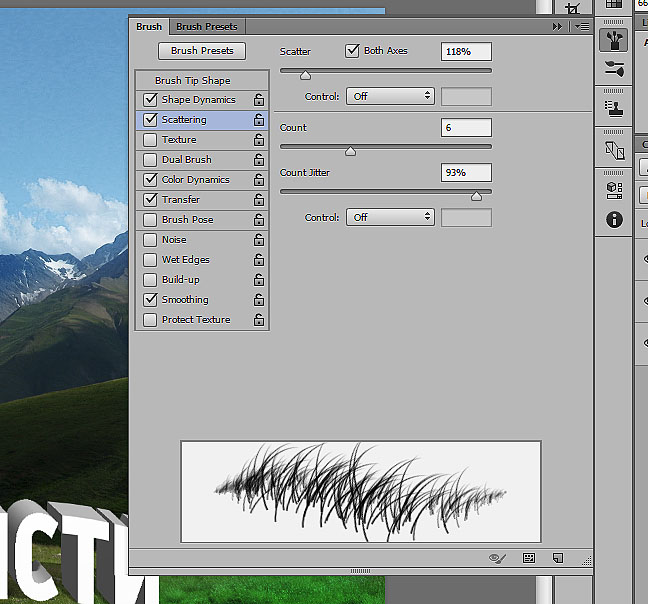Open the 3D panel icon in dock
This screenshot has width=648, height=604.
(x=615, y=151)
